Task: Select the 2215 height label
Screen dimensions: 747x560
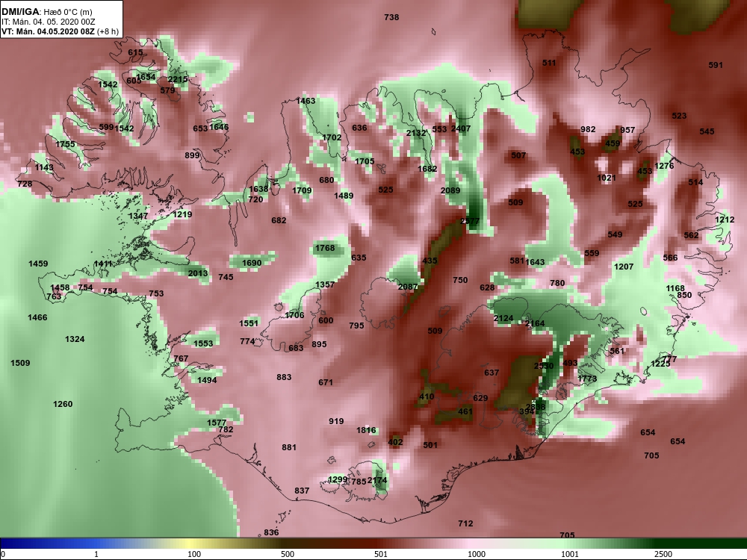Action: (x=177, y=80)
